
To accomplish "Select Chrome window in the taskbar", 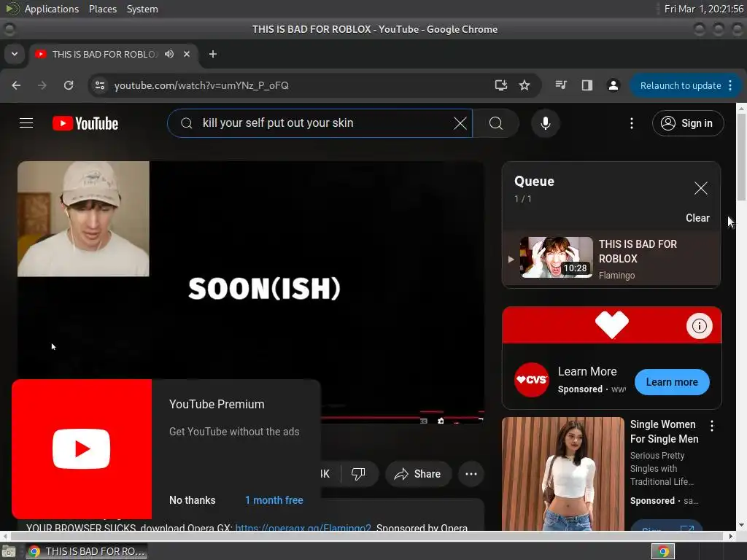I will click(86, 551).
